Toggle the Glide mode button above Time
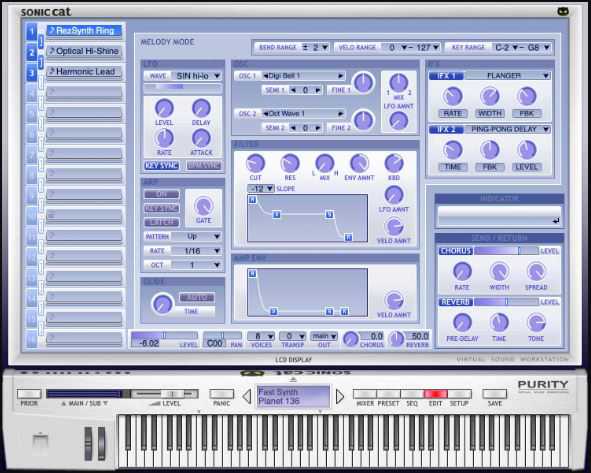The height and width of the screenshot is (473, 591). click(196, 298)
